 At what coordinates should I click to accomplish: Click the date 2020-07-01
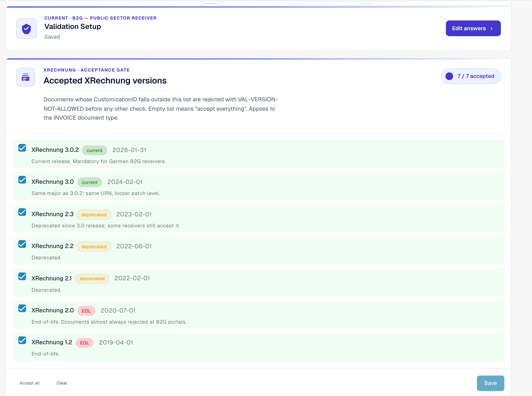(x=118, y=310)
